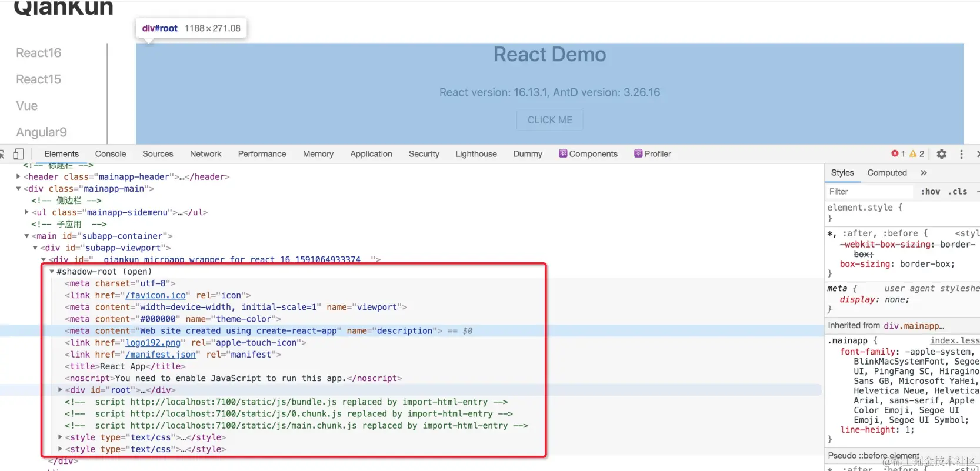
Task: Select the meta theme-color row
Action: [173, 319]
